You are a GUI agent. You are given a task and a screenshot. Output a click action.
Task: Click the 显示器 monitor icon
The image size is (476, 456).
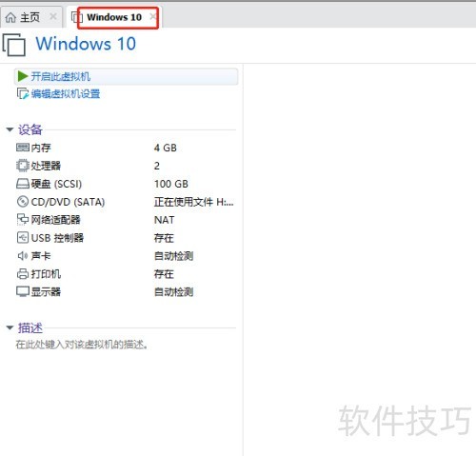(23, 291)
